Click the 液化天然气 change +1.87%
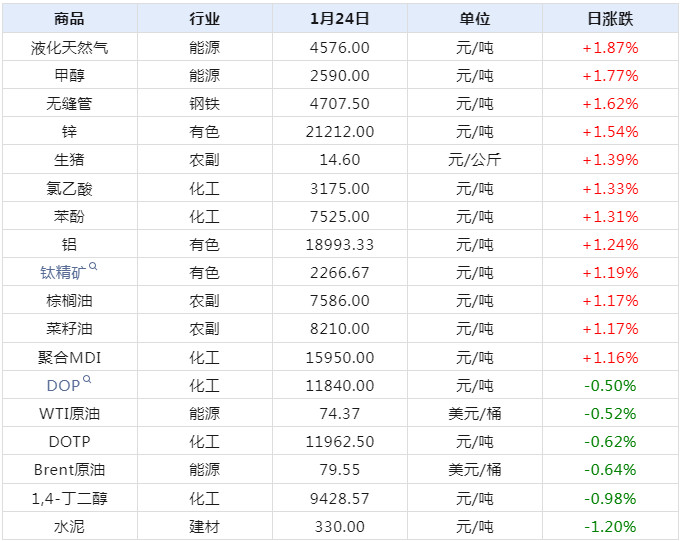Viewport: 682px width, 541px height. [x=610, y=47]
